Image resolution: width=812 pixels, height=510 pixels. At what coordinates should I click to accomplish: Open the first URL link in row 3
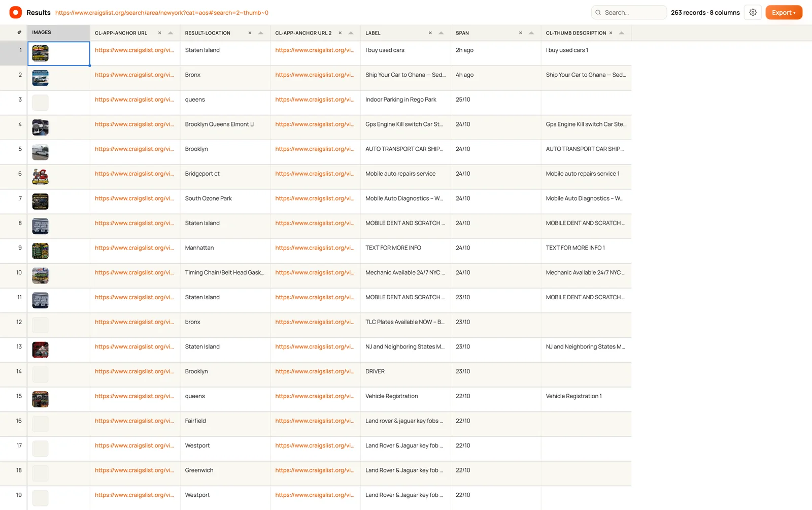[134, 100]
